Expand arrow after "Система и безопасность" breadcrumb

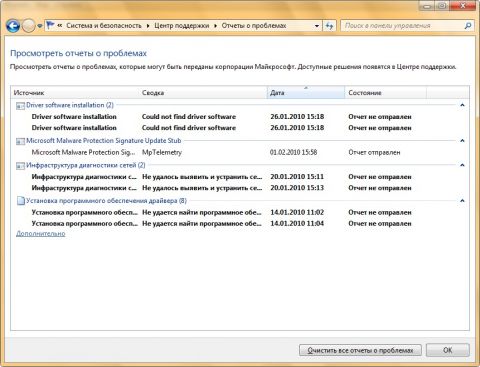pyautogui.click(x=148, y=26)
